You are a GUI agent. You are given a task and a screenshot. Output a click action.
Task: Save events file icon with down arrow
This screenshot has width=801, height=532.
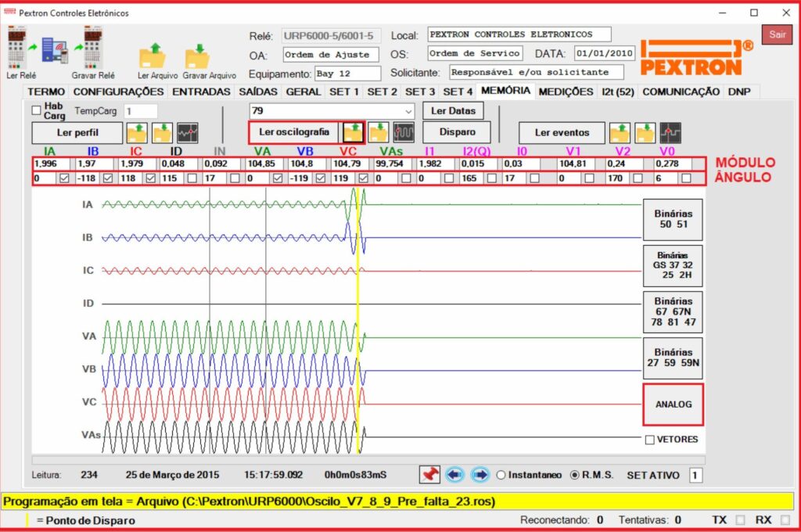[x=645, y=133]
